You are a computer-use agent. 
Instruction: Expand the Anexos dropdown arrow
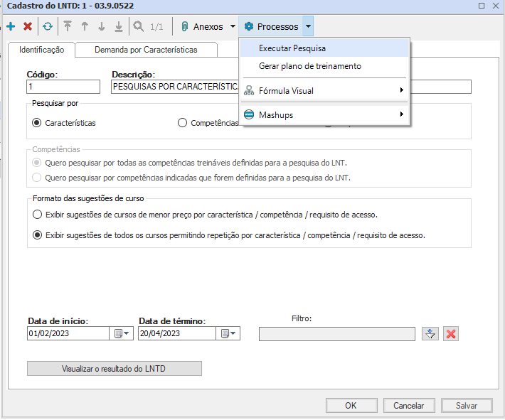coord(233,27)
